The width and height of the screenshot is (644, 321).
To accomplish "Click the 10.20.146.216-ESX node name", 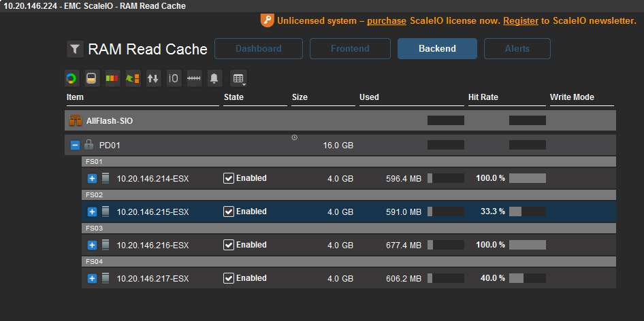I will (152, 246).
